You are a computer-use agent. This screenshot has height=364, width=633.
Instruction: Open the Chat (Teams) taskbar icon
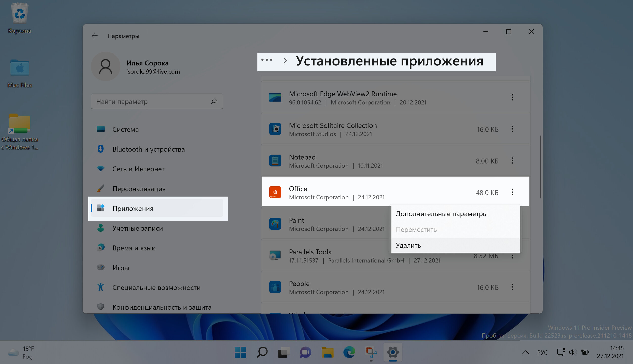(x=305, y=352)
